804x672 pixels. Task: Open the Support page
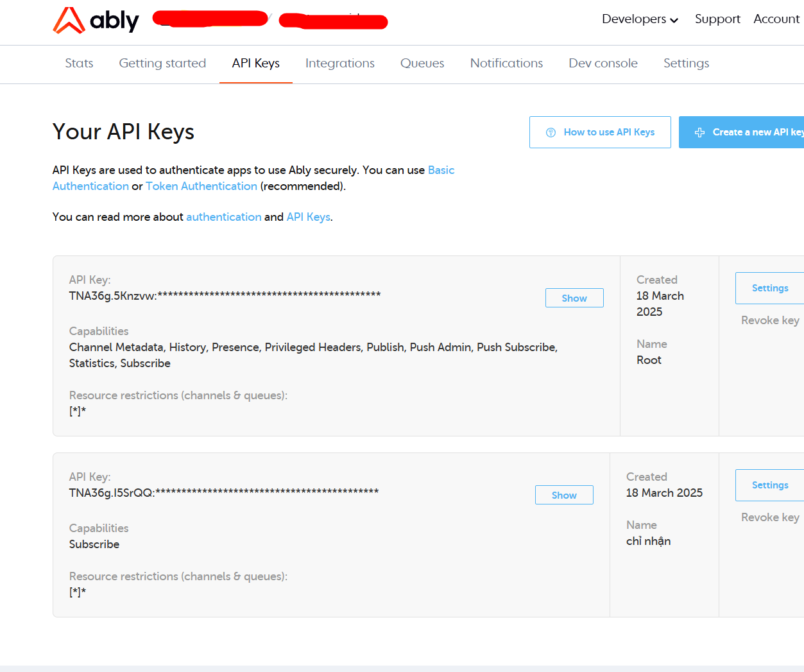pos(717,19)
